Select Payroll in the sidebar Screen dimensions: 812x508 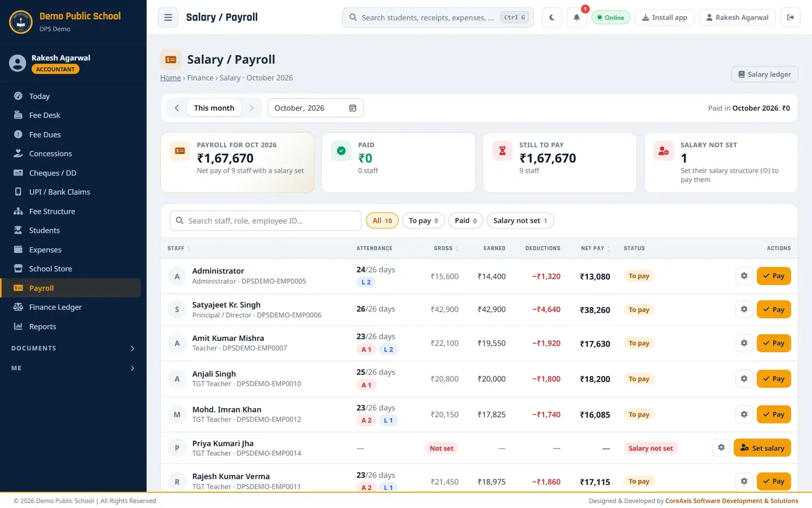pyautogui.click(x=70, y=288)
